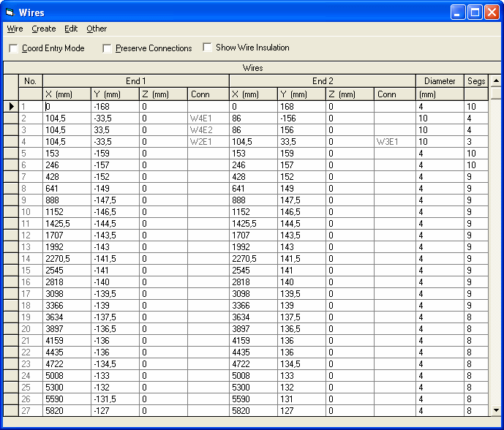Edit End 1 X cell of wire 1
This screenshot has height=430, width=504.
click(x=67, y=106)
